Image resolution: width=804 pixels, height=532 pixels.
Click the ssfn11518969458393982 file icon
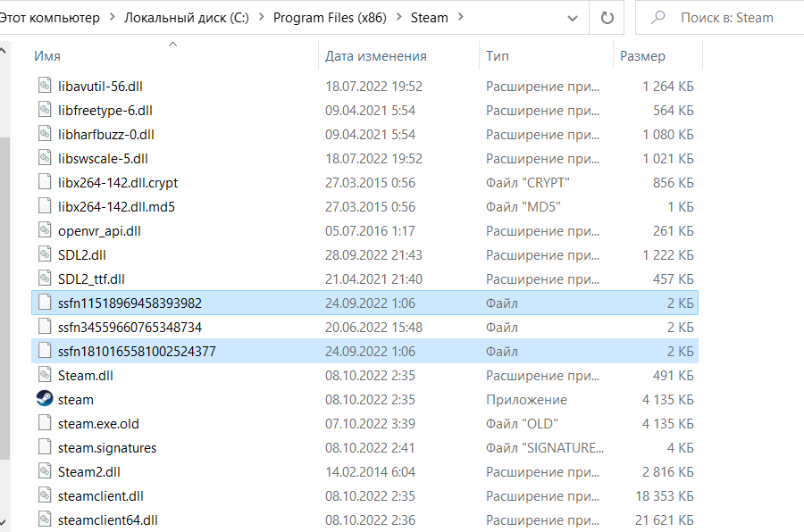coord(45,302)
